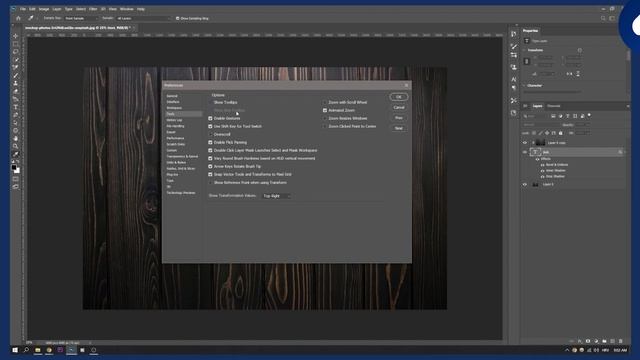Image resolution: width=640 pixels, height=360 pixels.
Task: Toggle Enable Flick Panning checkbox
Action: (211, 142)
